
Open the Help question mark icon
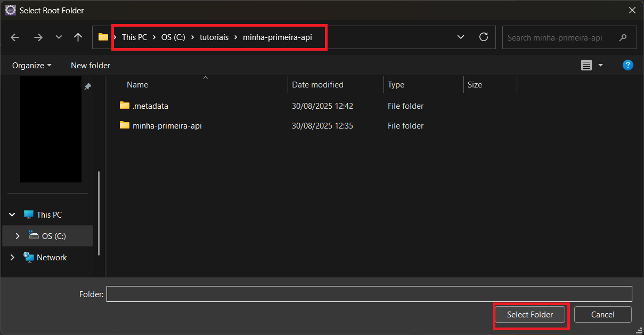tap(628, 65)
